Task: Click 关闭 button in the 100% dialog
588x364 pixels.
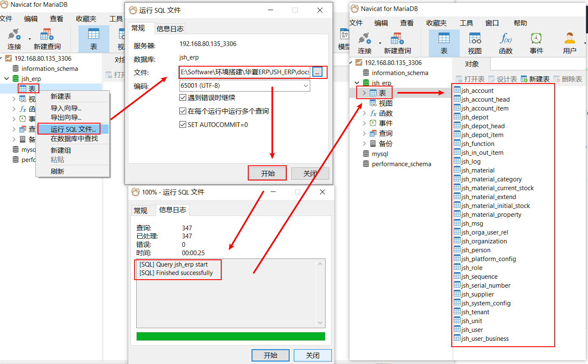Action: tap(312, 355)
